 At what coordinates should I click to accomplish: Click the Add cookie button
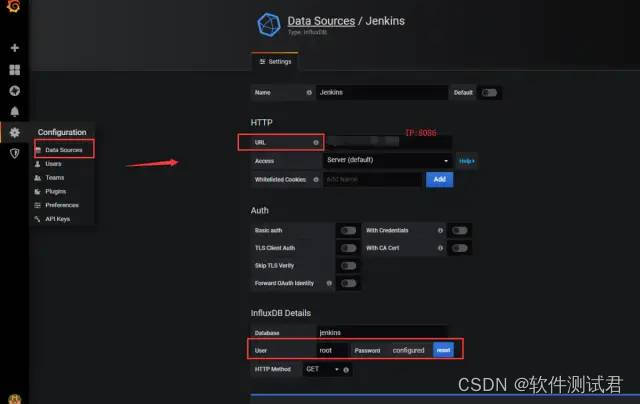click(x=440, y=180)
